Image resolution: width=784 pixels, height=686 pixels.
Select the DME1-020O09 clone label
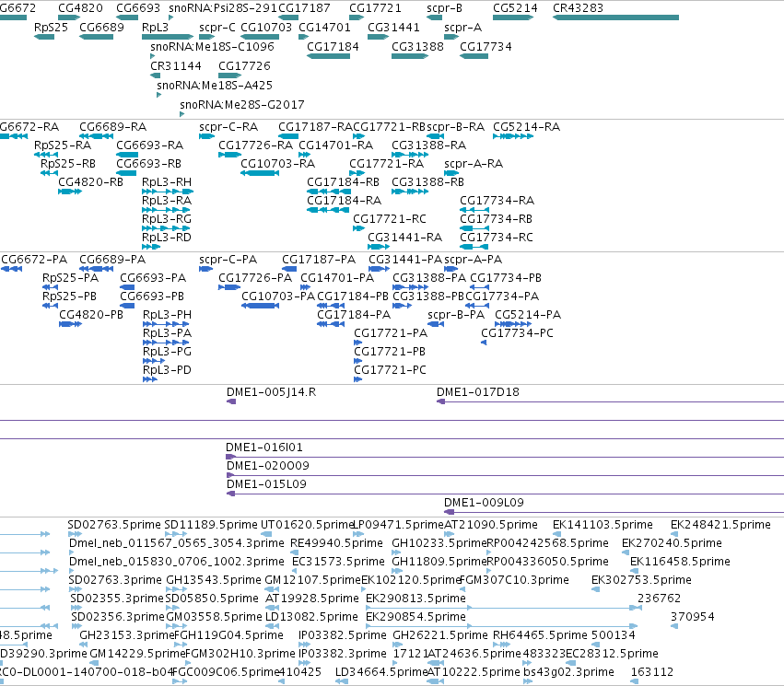[268, 466]
